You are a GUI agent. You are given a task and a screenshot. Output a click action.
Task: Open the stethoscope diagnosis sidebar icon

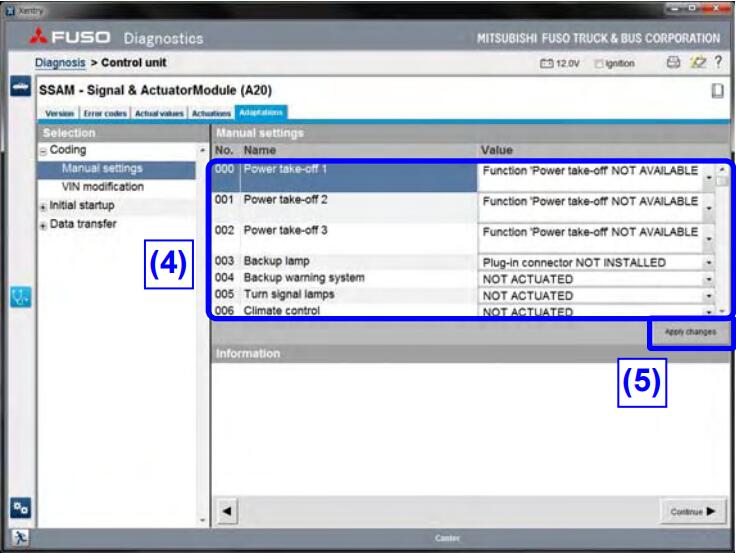click(x=21, y=297)
